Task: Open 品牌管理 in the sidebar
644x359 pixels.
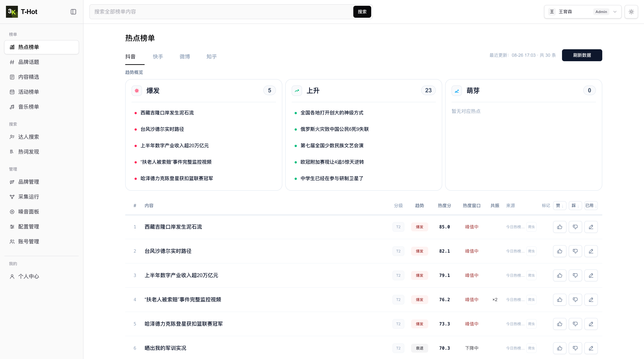Action: coord(42,182)
